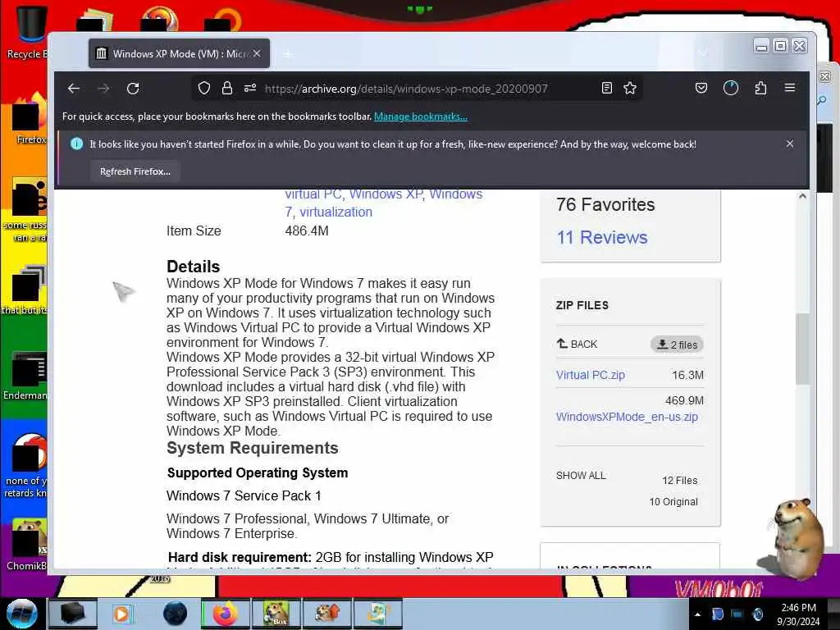Image resolution: width=840 pixels, height=630 pixels.
Task: Open the 12 Files link
Action: [x=680, y=481]
